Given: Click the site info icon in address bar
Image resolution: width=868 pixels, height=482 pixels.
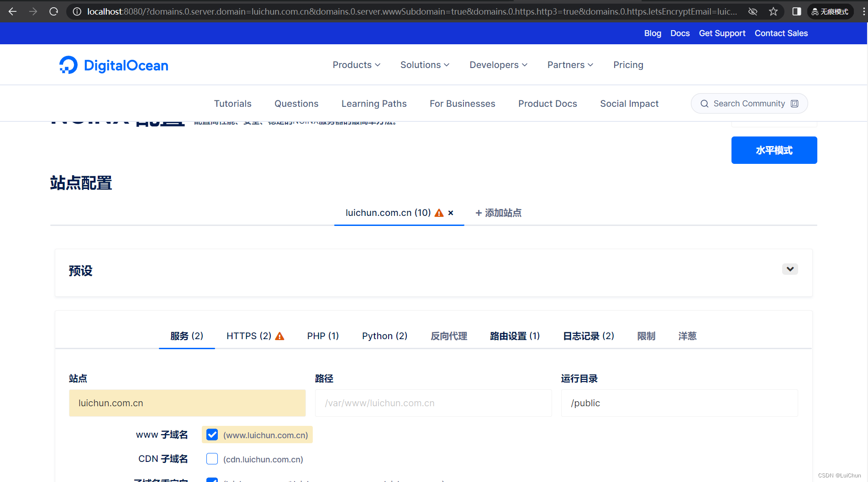Looking at the screenshot, I should 77,11.
